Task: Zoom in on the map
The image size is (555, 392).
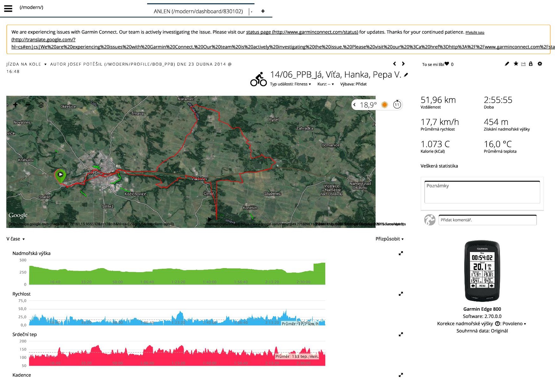Action: click(x=15, y=105)
